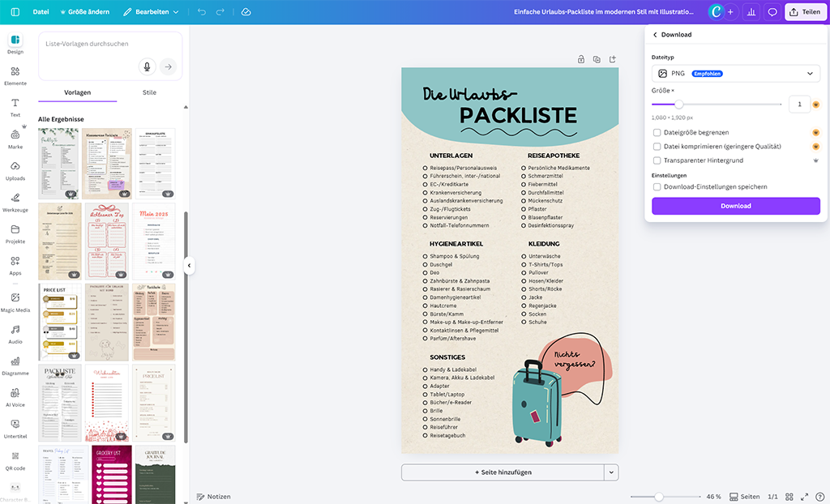830x504 pixels.
Task: Lock the page with padlock icon
Action: [x=581, y=59]
